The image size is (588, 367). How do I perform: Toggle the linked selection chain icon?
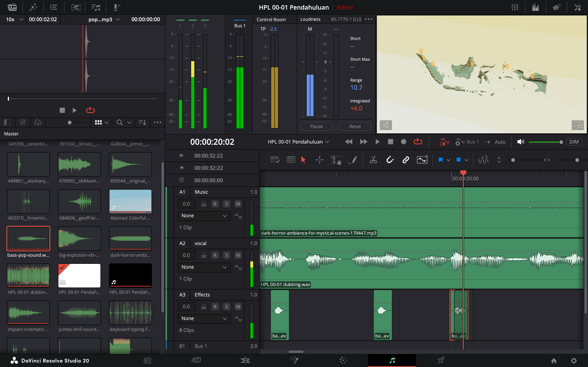coord(405,160)
